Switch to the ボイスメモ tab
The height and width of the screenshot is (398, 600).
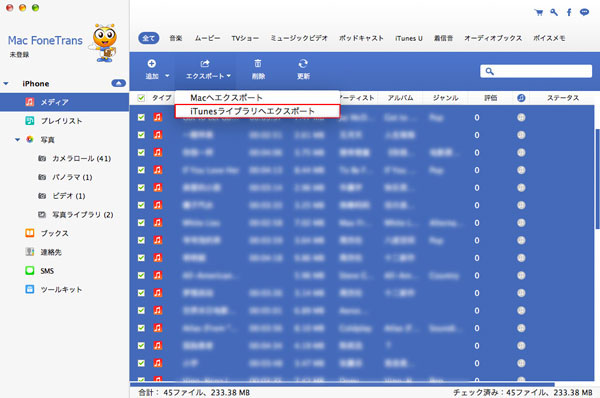pyautogui.click(x=549, y=38)
